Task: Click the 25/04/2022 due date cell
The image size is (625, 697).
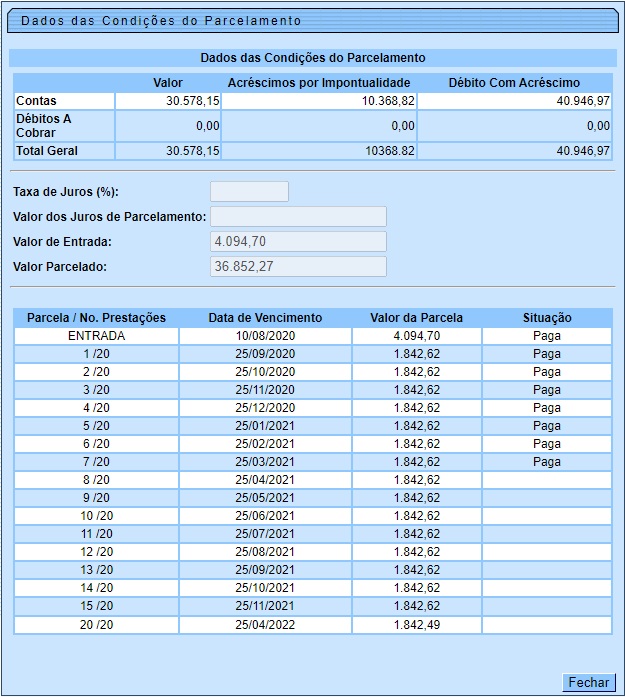Action: [x=265, y=625]
